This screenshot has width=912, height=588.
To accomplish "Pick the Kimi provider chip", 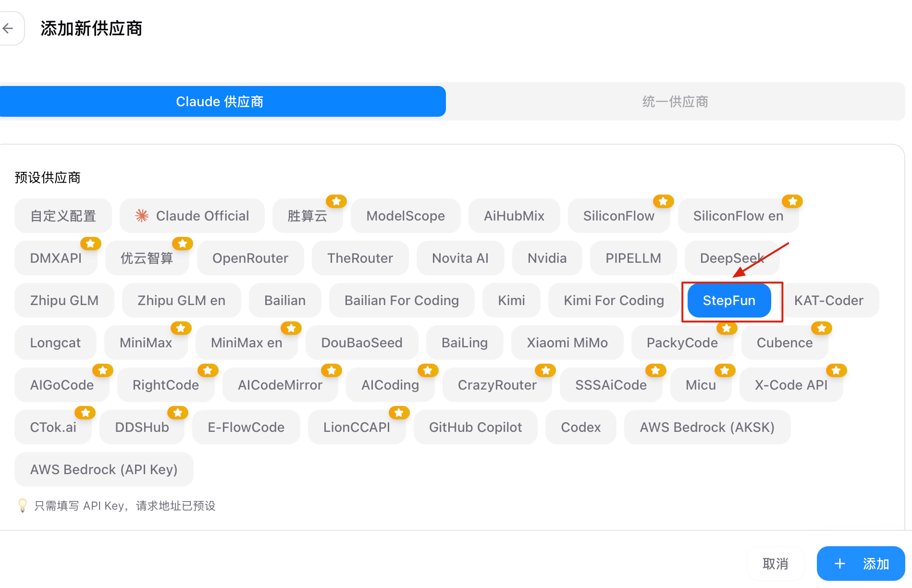I will 512,300.
